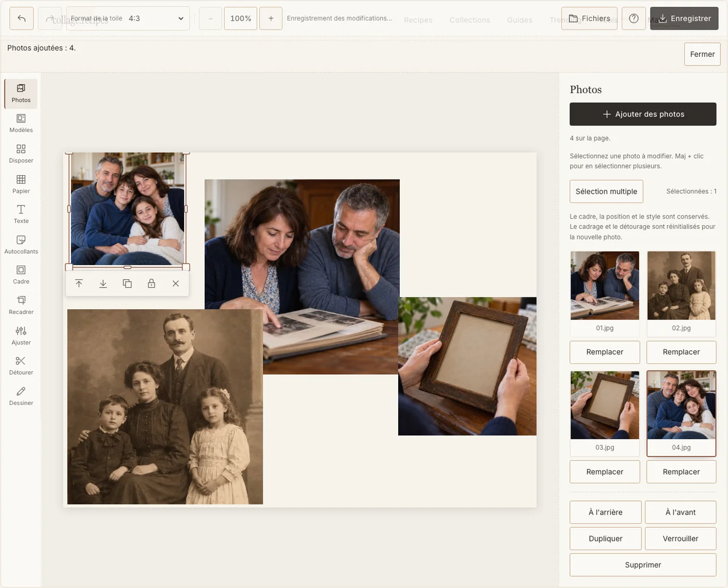Click the À l'arrière button

(x=606, y=512)
